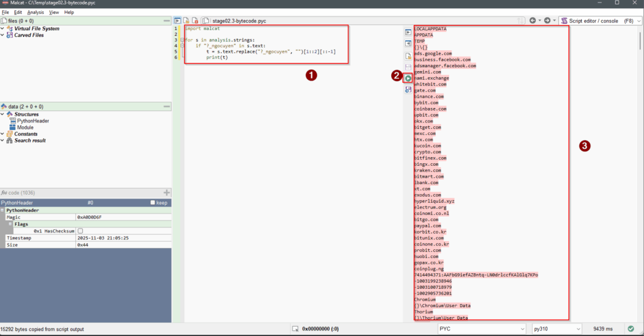Collapse the Flags group in PythonHeader

pos(11,224)
